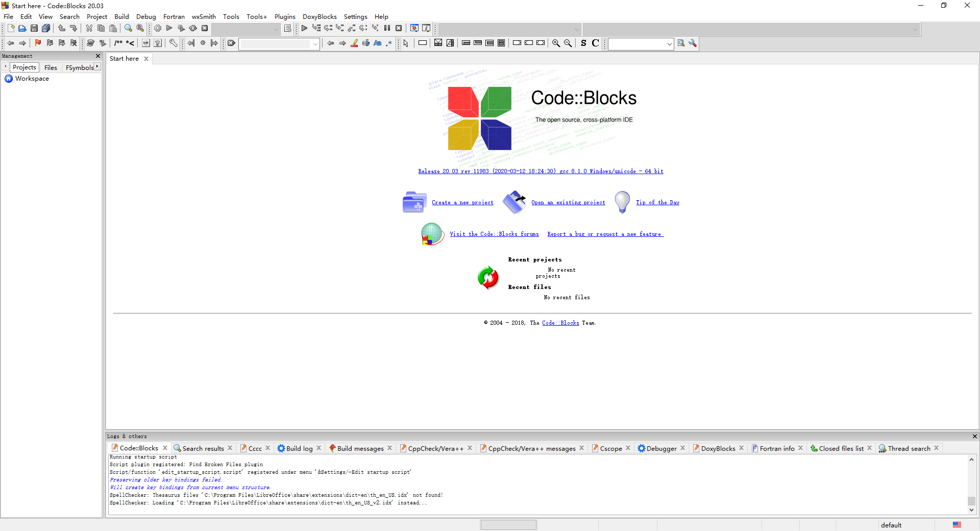Toggle a red bookmark flag icon
The width and height of the screenshot is (980, 531).
click(38, 43)
